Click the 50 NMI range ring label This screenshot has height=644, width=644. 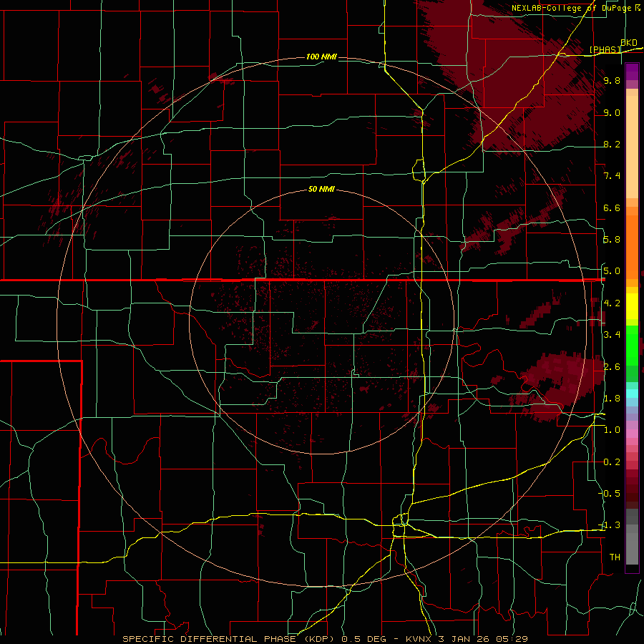coord(321,190)
